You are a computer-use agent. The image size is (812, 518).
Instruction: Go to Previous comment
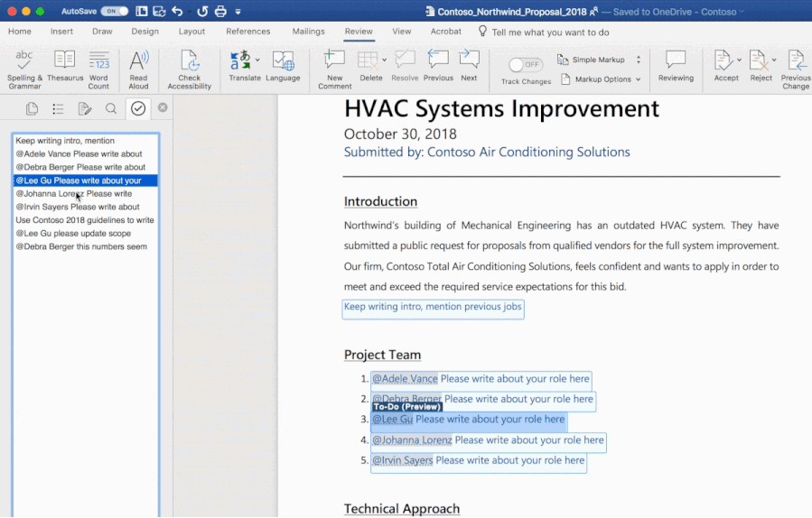(x=438, y=66)
